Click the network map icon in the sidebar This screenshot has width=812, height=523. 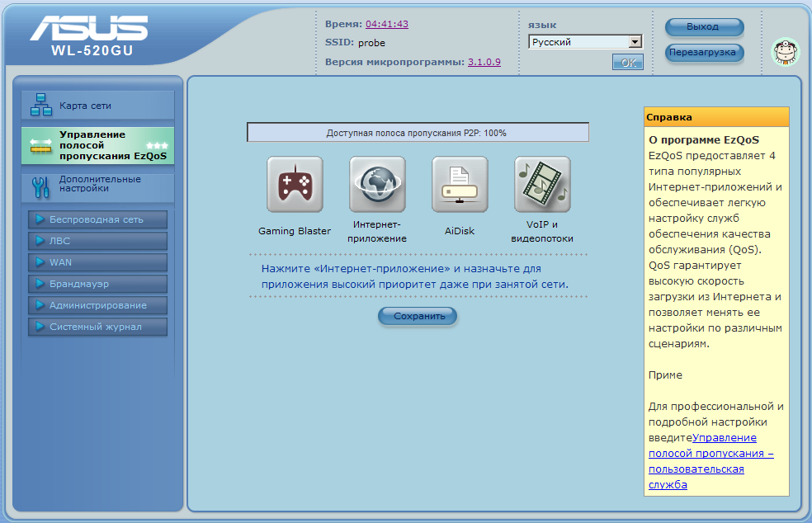click(41, 105)
